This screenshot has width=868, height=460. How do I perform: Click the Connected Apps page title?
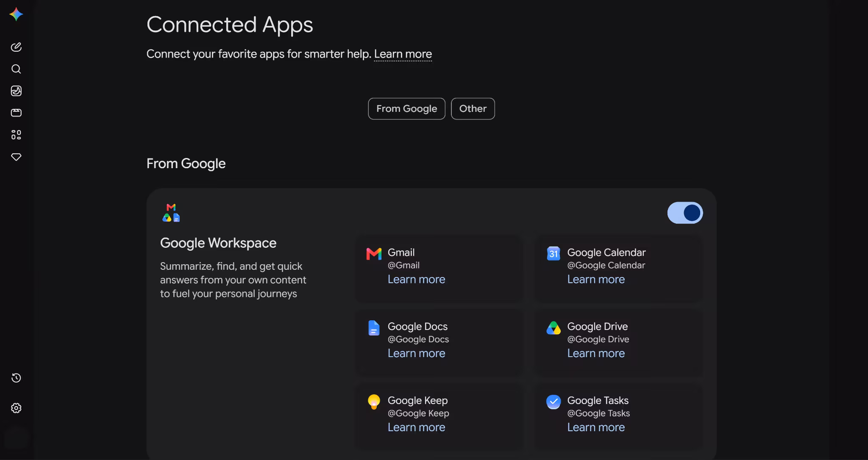click(x=230, y=25)
